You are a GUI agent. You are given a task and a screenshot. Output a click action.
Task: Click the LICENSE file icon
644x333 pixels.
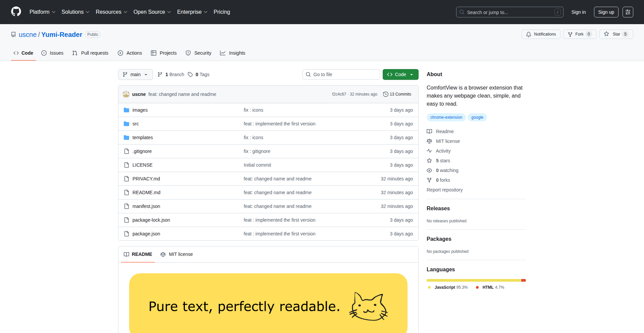click(x=126, y=165)
